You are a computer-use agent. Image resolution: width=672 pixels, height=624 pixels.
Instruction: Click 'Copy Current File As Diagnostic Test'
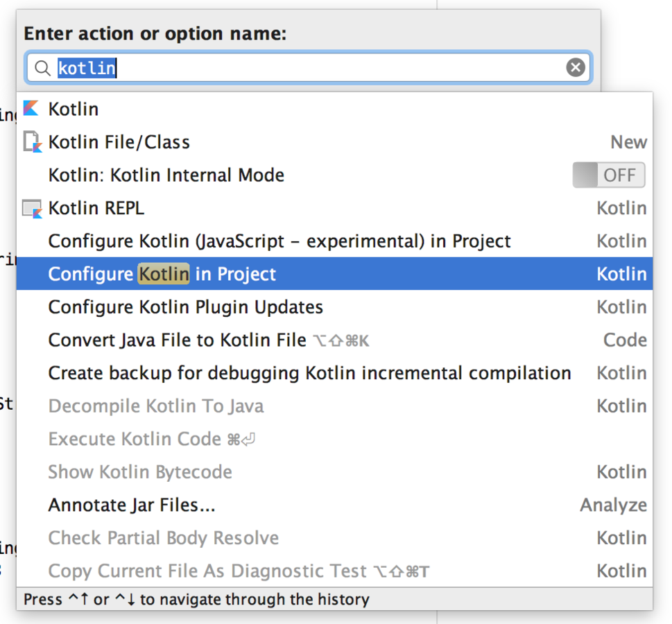click(x=334, y=571)
